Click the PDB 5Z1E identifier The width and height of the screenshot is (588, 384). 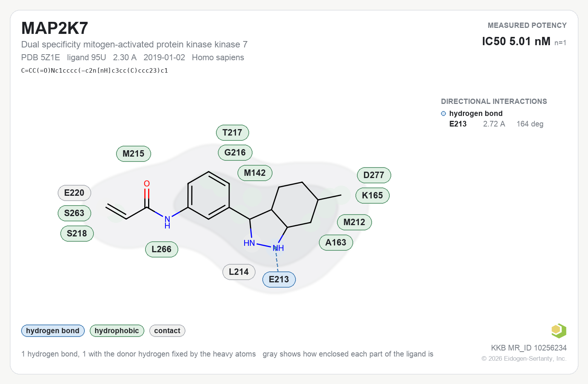click(x=41, y=57)
